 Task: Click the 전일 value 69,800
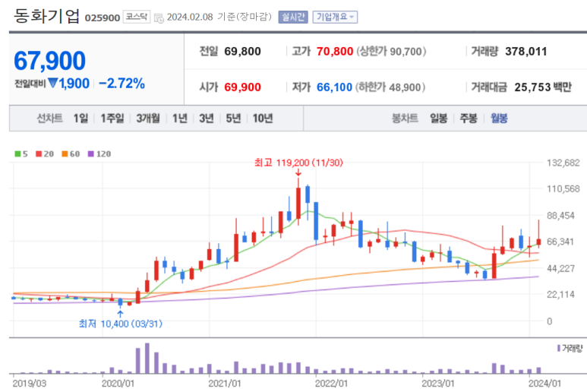point(242,52)
